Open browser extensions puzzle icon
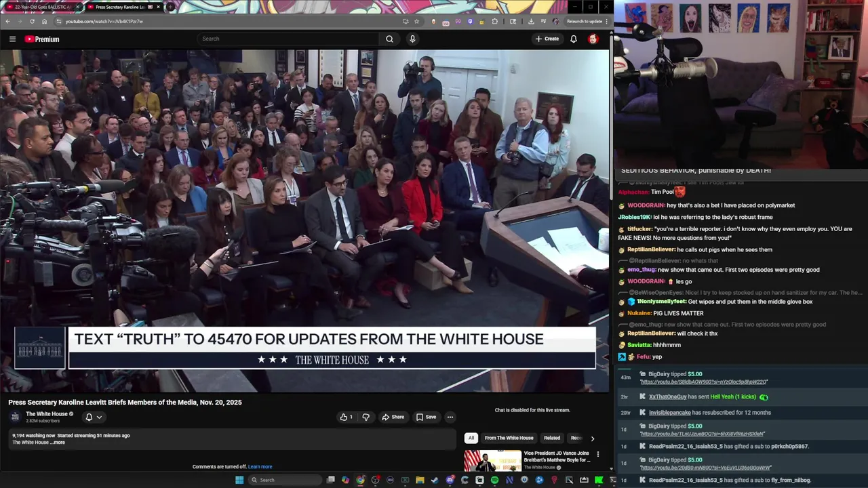868x488 pixels. pyautogui.click(x=494, y=21)
